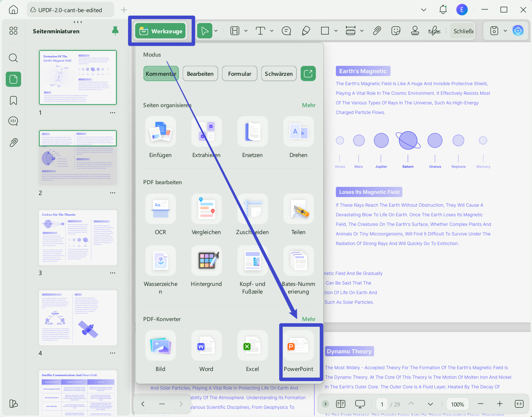Open the Hintergrund tool
This screenshot has width=532, height=417.
[x=206, y=266]
